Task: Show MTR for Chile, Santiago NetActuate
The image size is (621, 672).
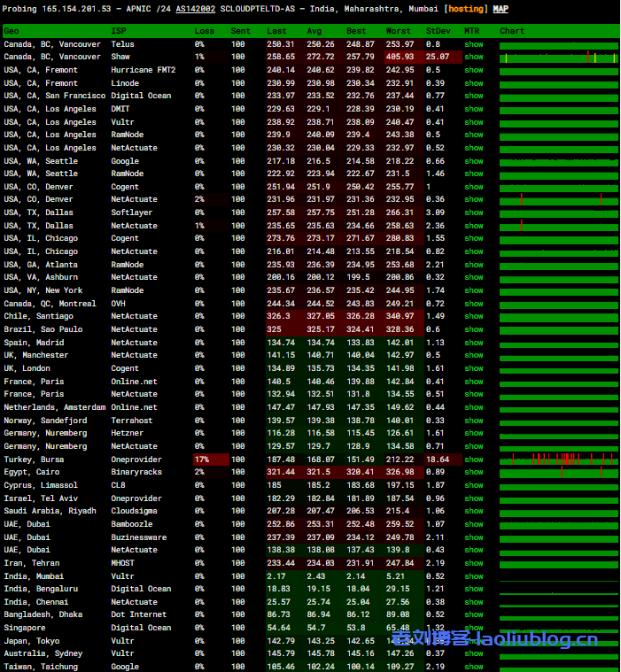Action: click(474, 316)
